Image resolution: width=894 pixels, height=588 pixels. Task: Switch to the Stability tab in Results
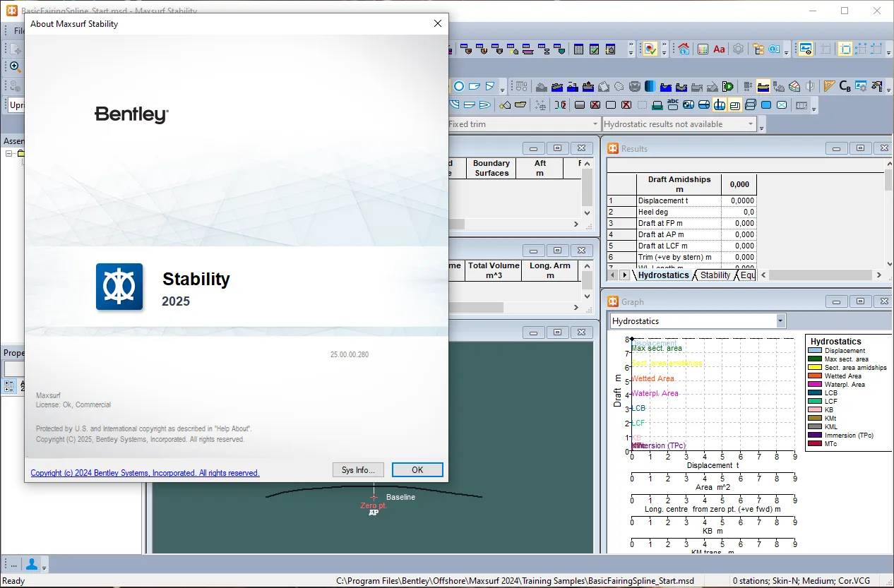coord(715,275)
